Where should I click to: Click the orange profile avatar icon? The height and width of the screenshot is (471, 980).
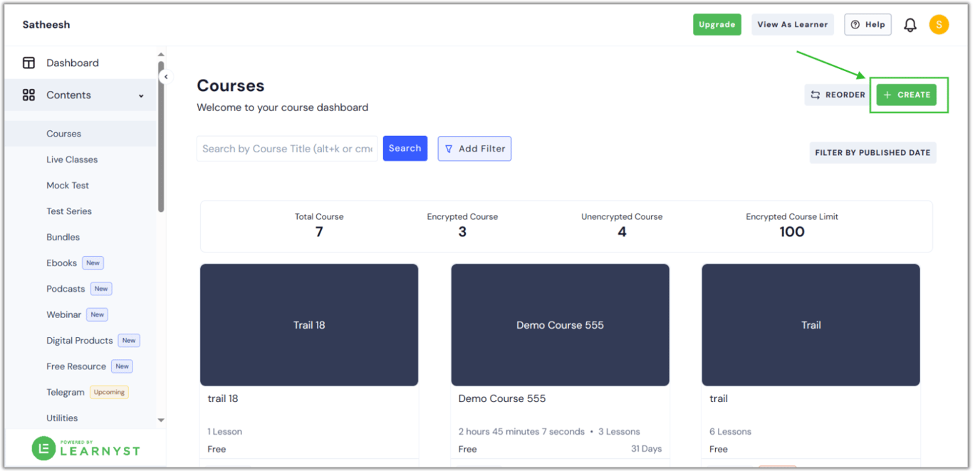coord(939,23)
